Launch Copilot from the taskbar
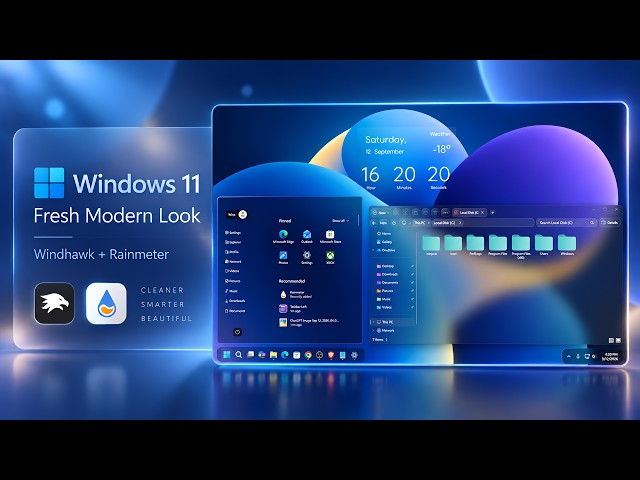Image resolution: width=640 pixels, height=480 pixels. click(x=262, y=355)
